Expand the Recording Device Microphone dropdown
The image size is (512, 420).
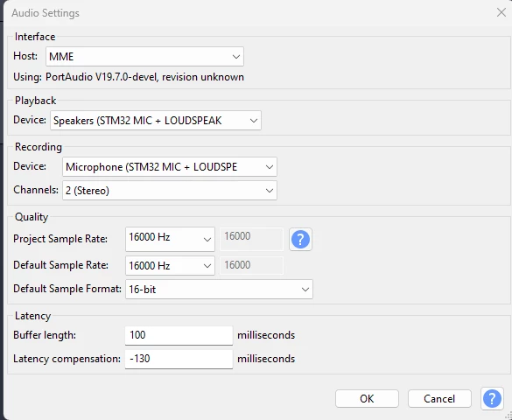[x=170, y=167]
